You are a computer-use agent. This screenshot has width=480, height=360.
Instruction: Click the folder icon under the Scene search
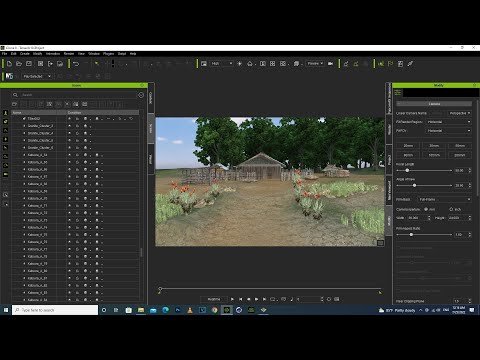(x=14, y=104)
